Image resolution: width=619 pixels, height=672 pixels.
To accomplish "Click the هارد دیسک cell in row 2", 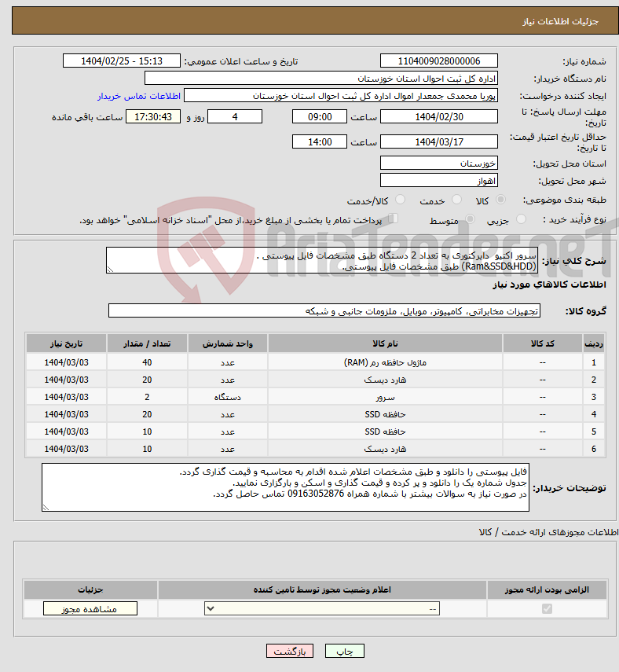I will coord(385,380).
